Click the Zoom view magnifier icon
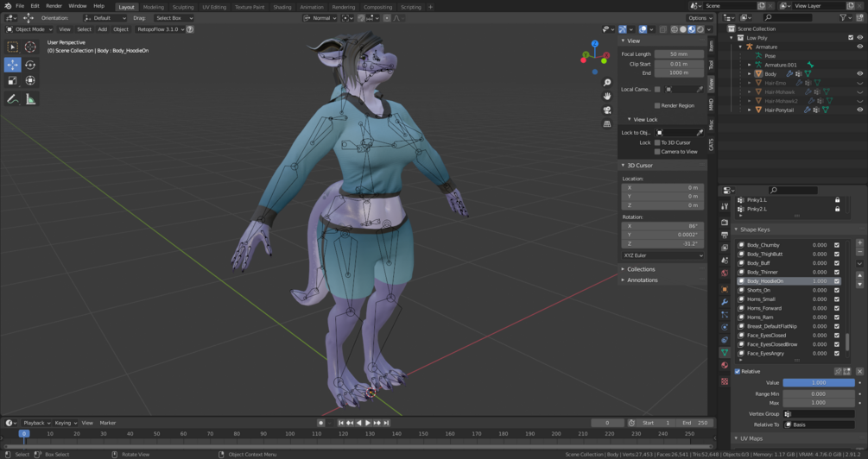This screenshot has height=459, width=868. [607, 83]
